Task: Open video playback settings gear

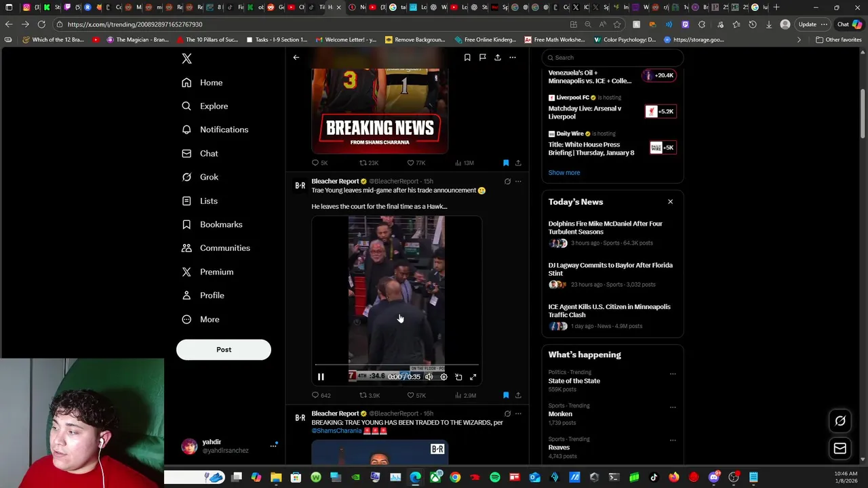Action: (x=443, y=377)
